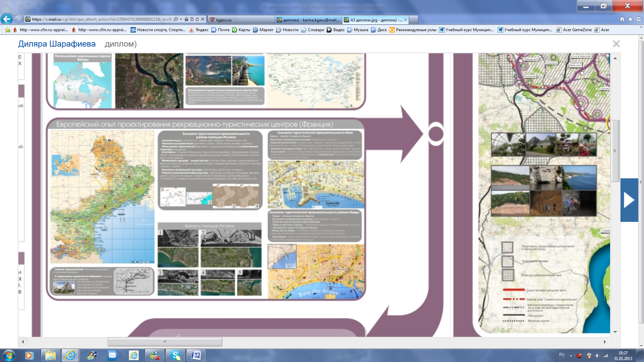Open the browser Home icon
The image size is (644, 362).
(x=622, y=19)
